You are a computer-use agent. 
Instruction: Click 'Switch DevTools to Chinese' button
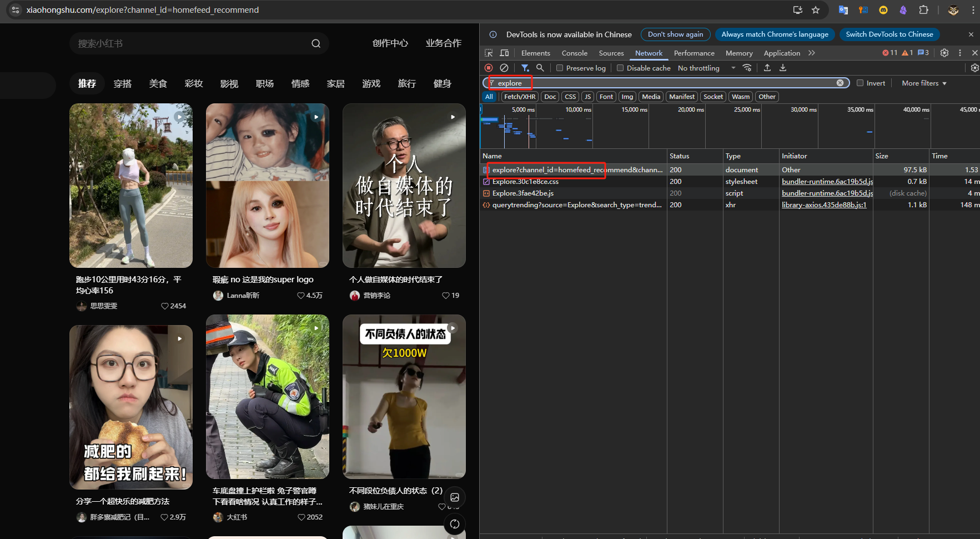coord(889,34)
